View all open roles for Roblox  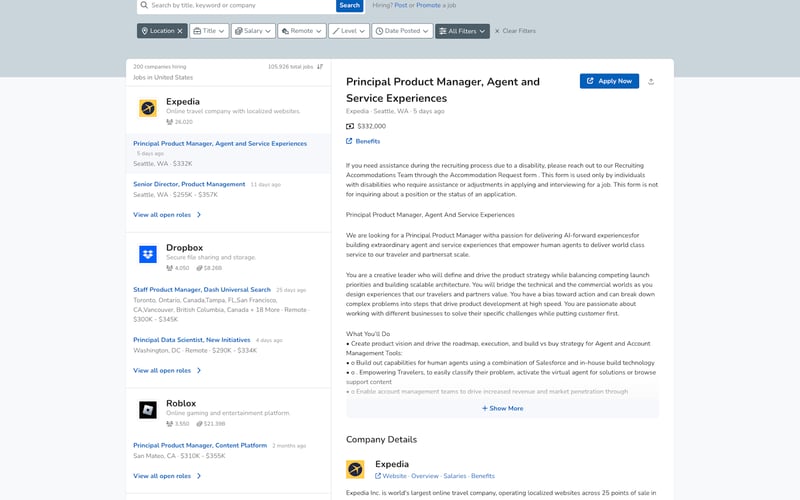[167, 476]
